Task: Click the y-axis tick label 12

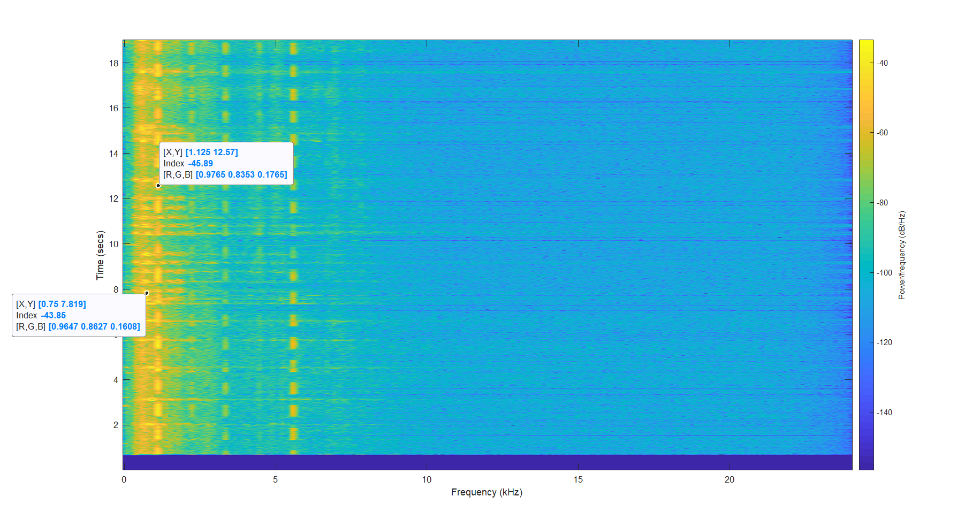Action: pos(113,198)
